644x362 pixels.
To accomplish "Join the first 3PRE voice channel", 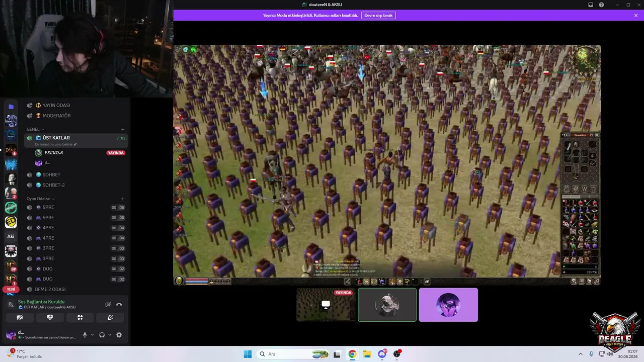I will (x=76, y=248).
